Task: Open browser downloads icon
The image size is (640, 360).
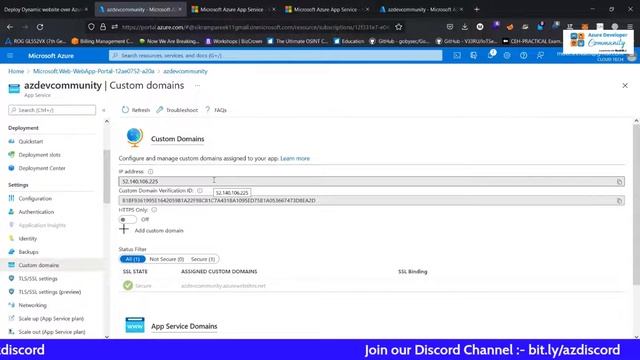Action: [465, 27]
